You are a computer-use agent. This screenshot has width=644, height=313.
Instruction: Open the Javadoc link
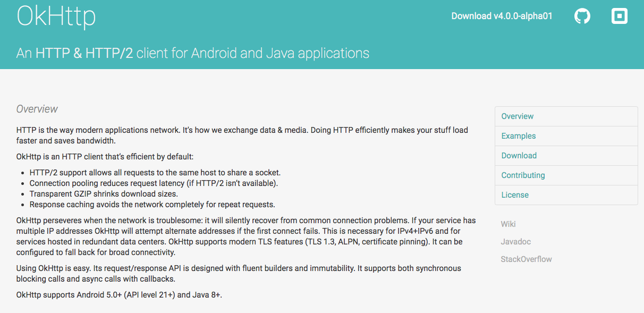tap(515, 242)
